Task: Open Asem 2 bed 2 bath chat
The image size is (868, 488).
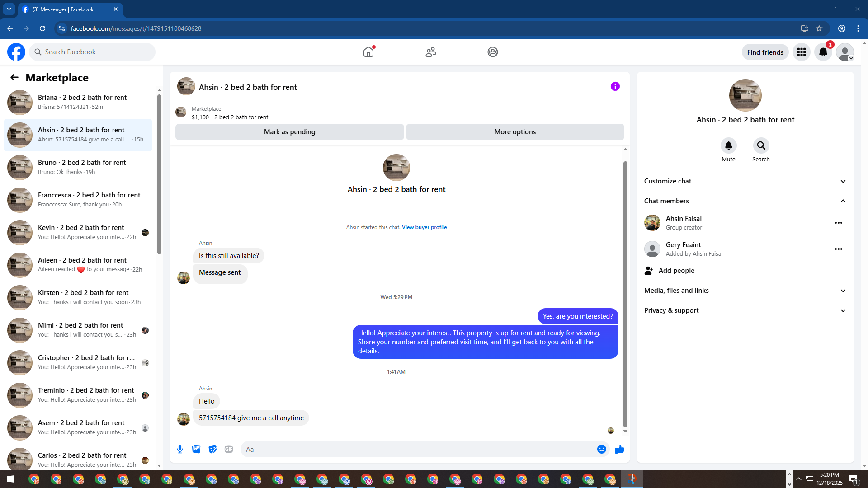Action: point(78,427)
